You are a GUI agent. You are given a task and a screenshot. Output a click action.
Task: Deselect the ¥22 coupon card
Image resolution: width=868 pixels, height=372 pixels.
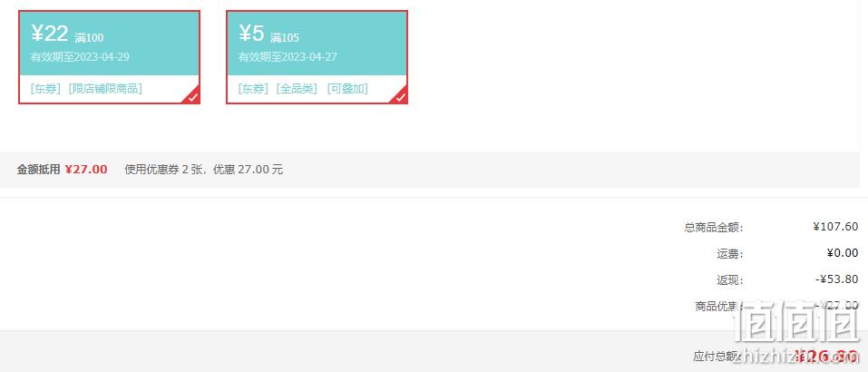pos(109,57)
